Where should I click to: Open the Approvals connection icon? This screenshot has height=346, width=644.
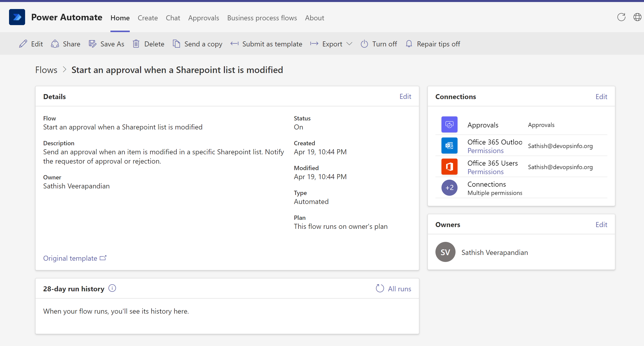[x=449, y=124]
